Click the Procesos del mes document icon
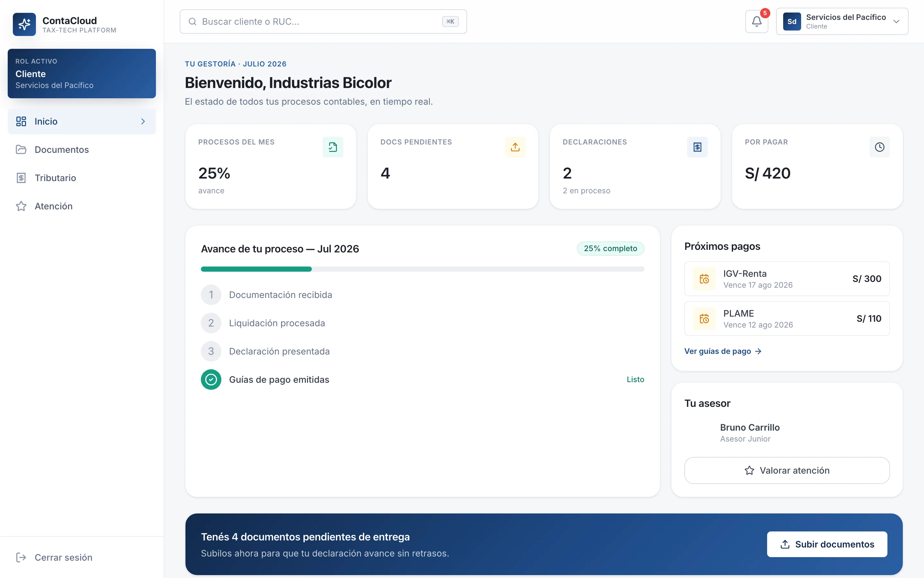924x578 pixels. [x=333, y=147]
